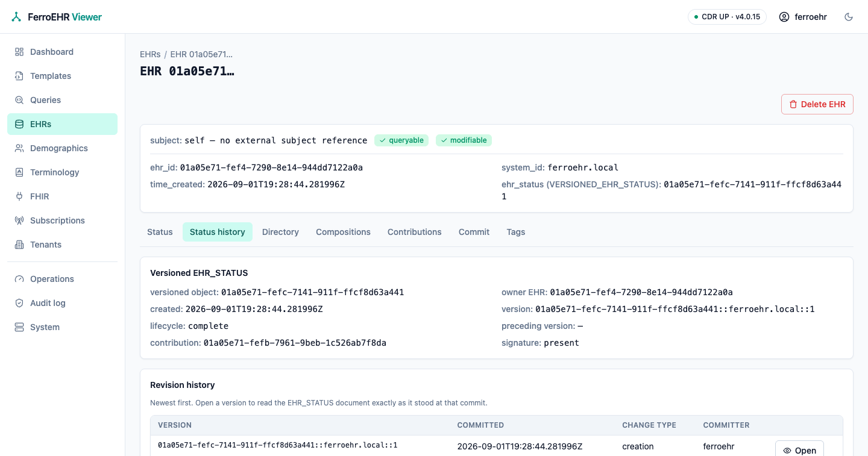Click the committer cell ferroehr
Viewport: 868px width, 456px height.
(x=720, y=446)
